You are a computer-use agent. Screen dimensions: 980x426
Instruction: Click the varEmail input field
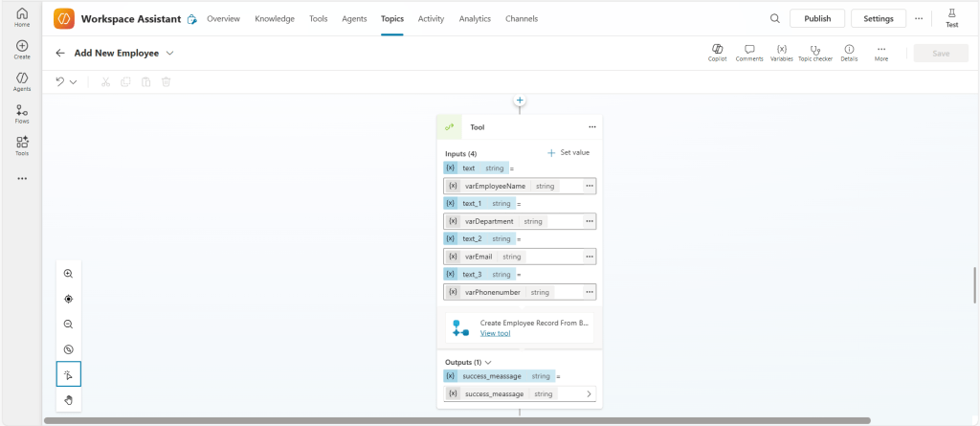[x=512, y=257]
